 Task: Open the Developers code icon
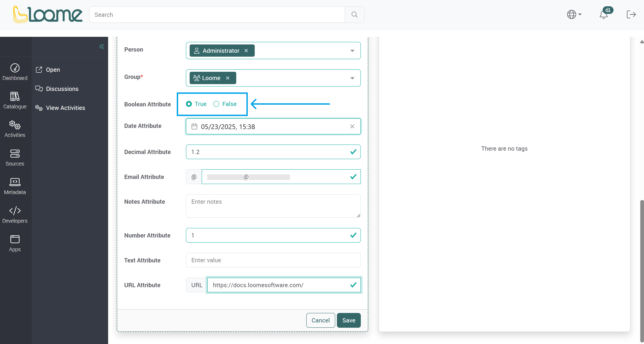(15, 211)
